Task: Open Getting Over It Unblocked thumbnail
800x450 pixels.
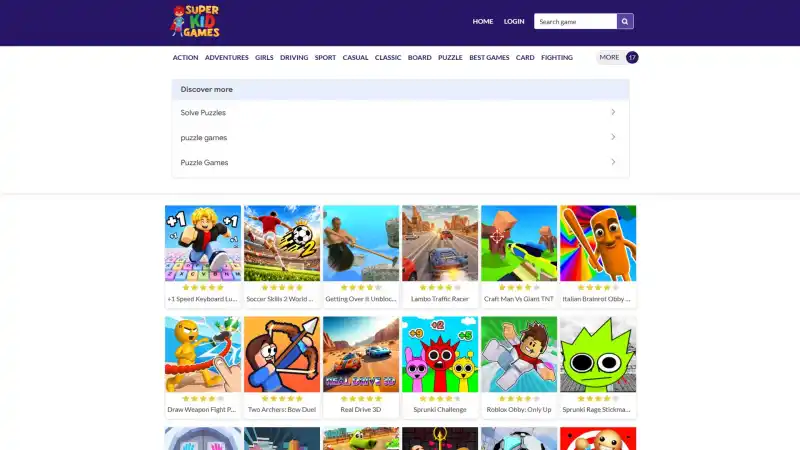Action: coord(361,243)
